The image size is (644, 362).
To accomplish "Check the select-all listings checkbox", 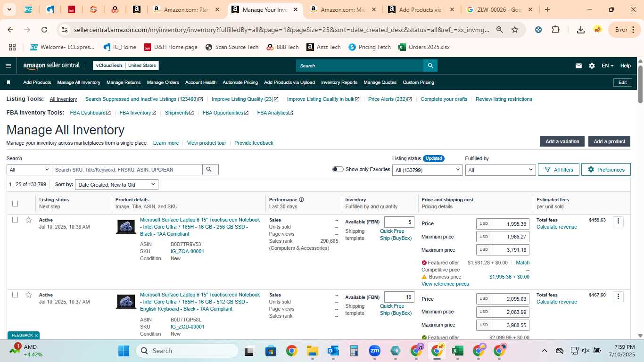I will 15,204.
